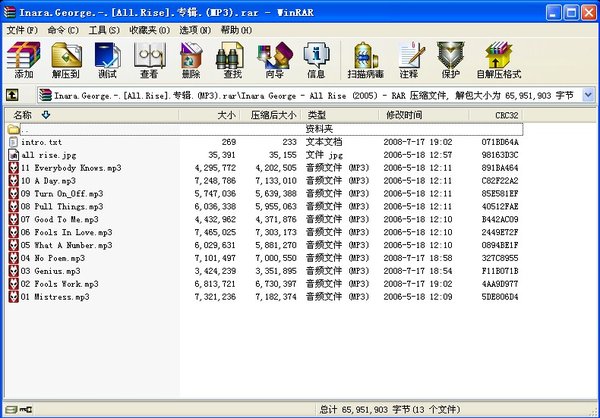
Task: Open the 帮助(H) menu
Action: (236, 30)
